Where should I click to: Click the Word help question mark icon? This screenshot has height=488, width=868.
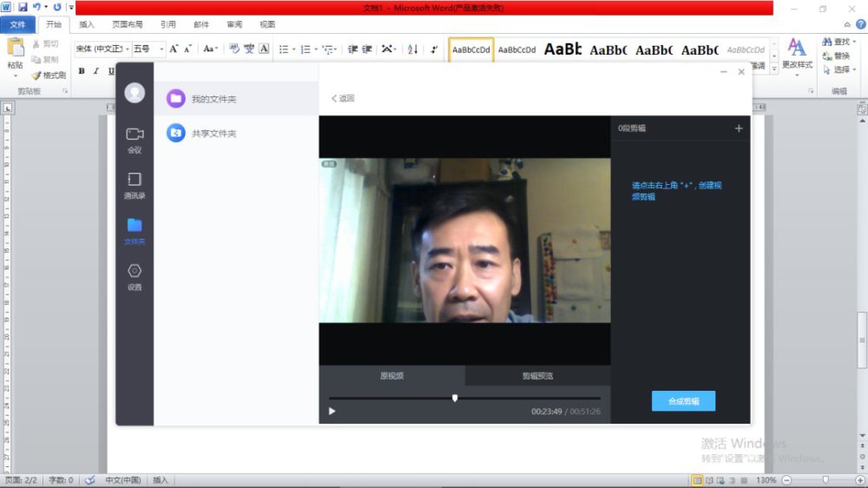(x=859, y=24)
